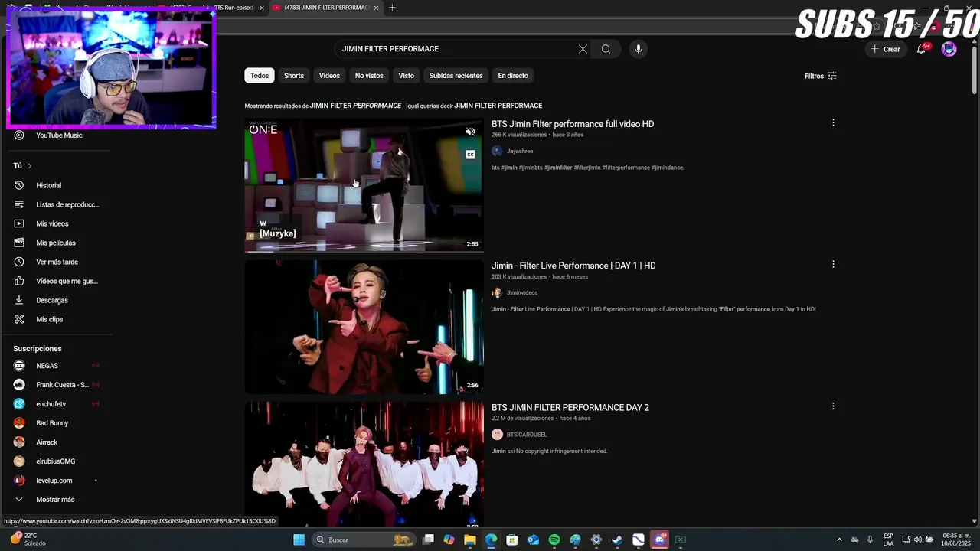The width and height of the screenshot is (980, 551).
Task: Click title Jimin - Filter Live Performance DAY 1
Action: 573,266
